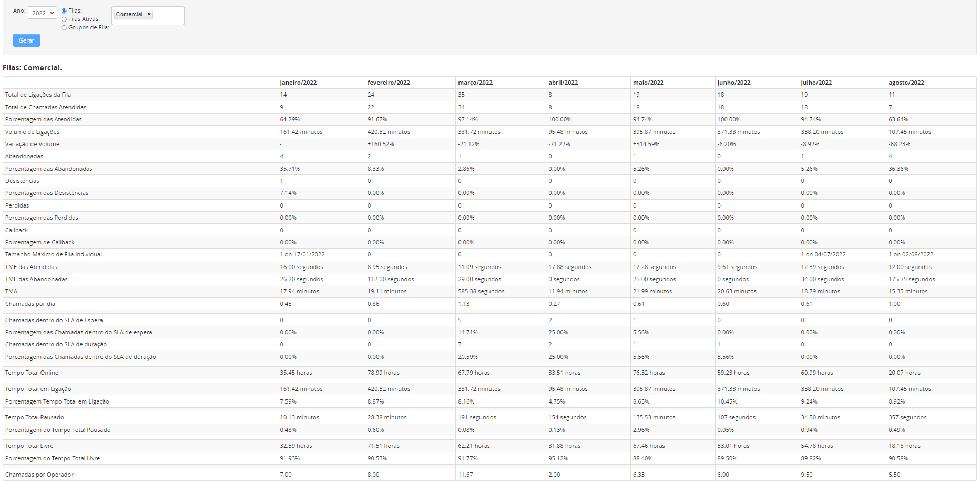Select the Filas radio button

64,11
